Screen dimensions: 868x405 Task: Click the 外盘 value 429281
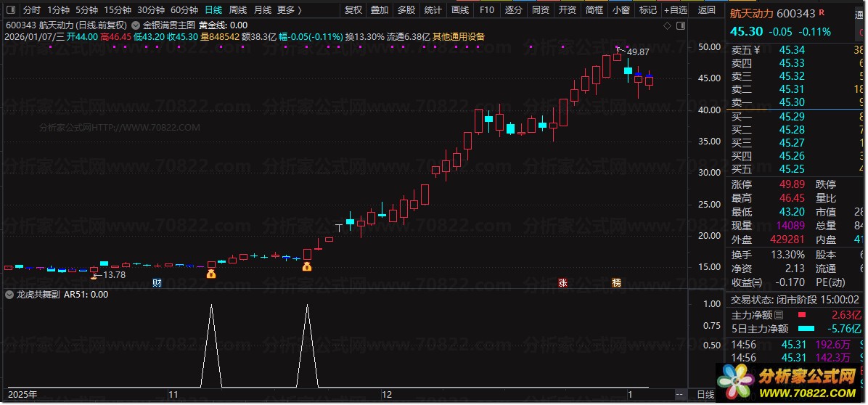787,240
